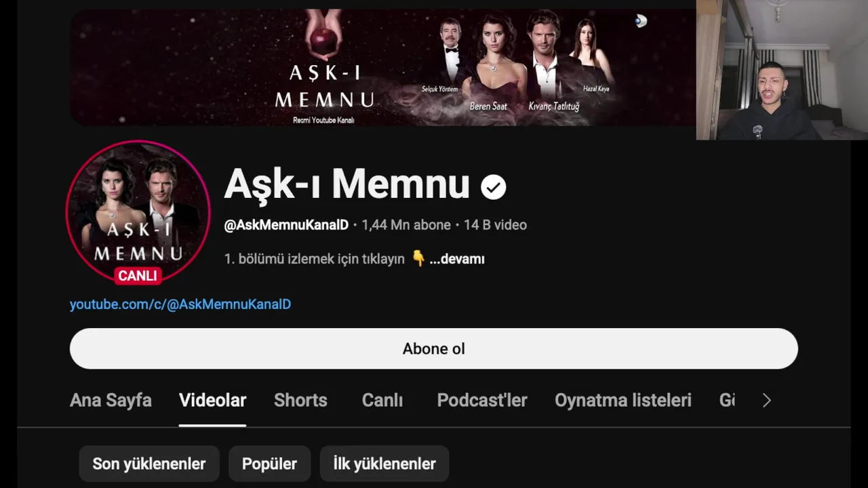Select the Son yüklenenler filter chip
The image size is (868, 488).
tap(149, 464)
